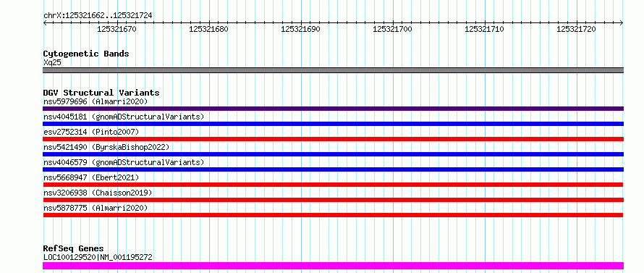Click the nsv4045181 (gnomADStructuralVariants) label
This screenshot has height=273, width=644.
coord(124,117)
